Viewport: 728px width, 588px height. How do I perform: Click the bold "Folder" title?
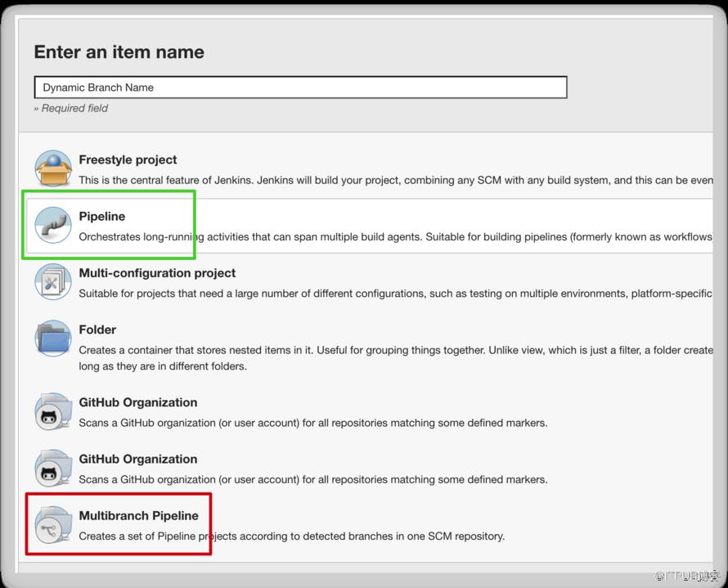pos(97,330)
